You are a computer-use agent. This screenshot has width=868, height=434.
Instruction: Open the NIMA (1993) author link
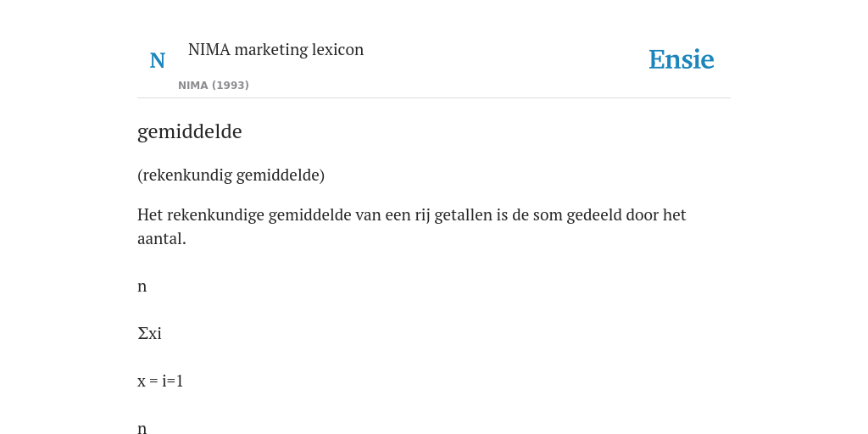[214, 86]
